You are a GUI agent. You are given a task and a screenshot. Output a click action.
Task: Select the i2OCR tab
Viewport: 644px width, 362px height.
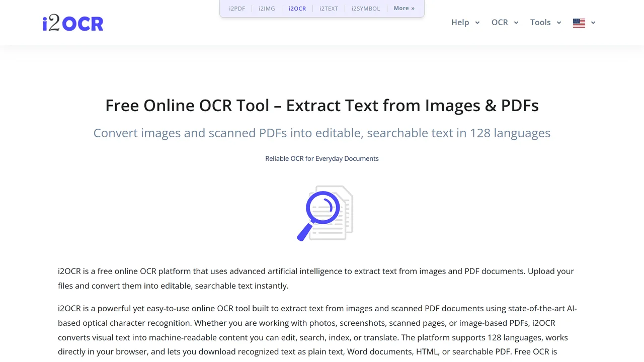[297, 9]
